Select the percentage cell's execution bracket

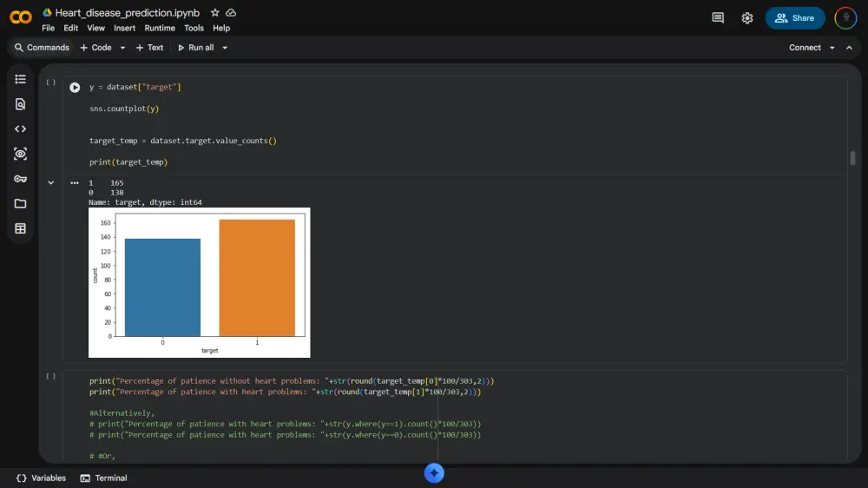pos(51,377)
